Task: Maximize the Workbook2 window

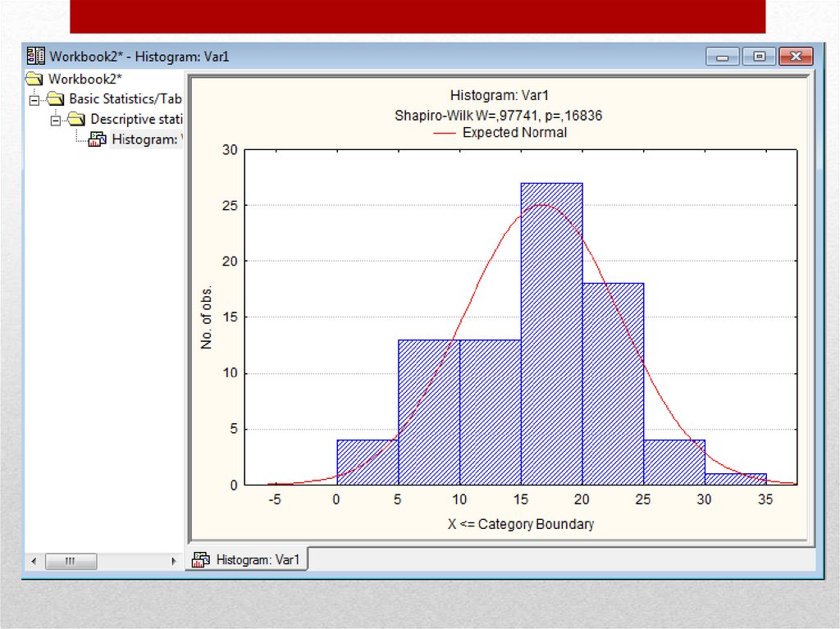Action: (x=760, y=57)
